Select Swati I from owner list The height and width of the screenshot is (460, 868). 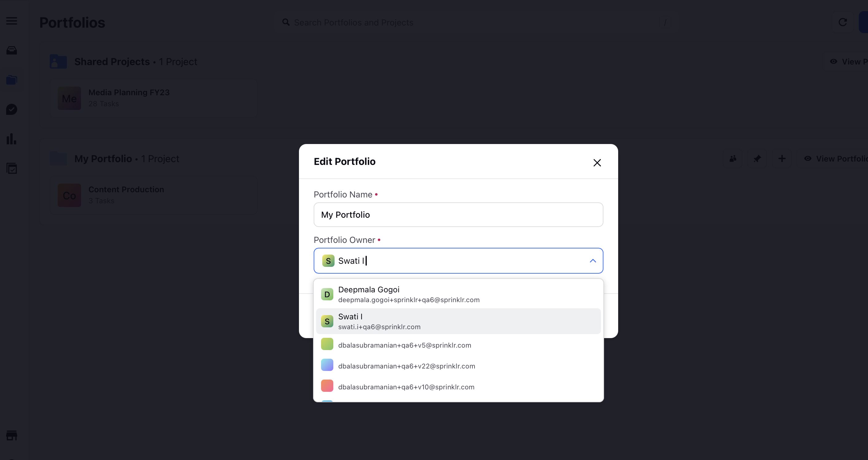click(x=458, y=322)
